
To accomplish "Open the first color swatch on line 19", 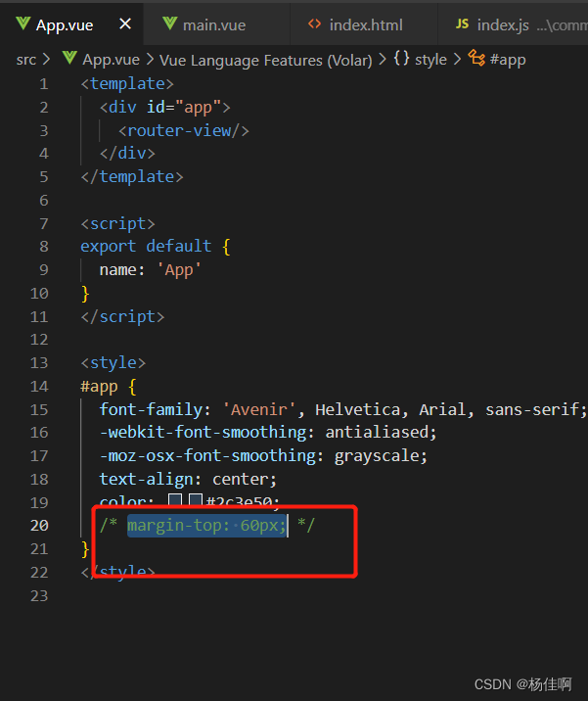I will [x=175, y=499].
